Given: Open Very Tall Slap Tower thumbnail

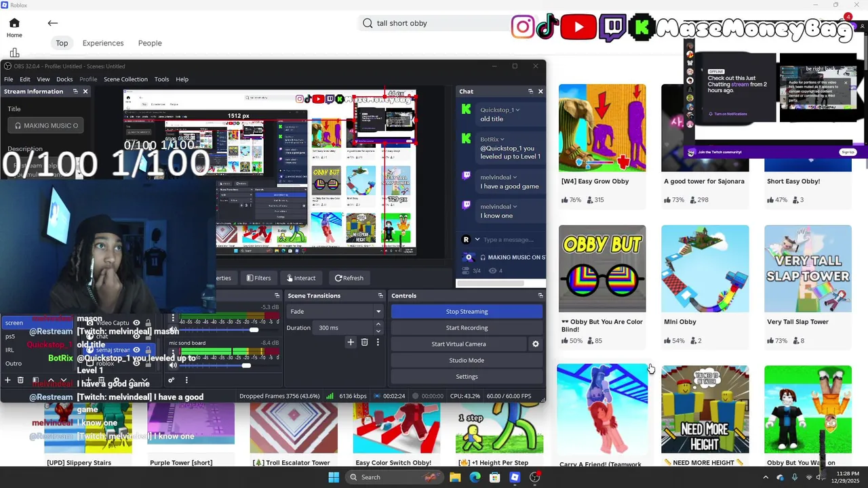Looking at the screenshot, I should point(808,268).
